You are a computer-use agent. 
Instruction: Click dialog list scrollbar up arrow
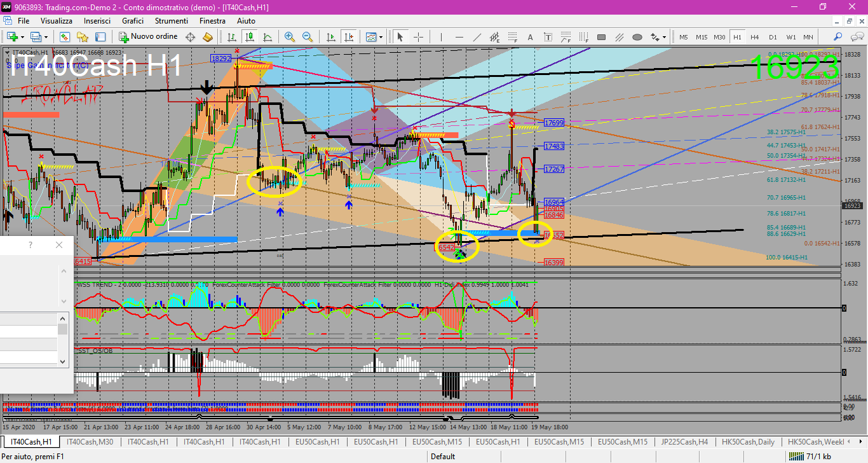pos(62,317)
